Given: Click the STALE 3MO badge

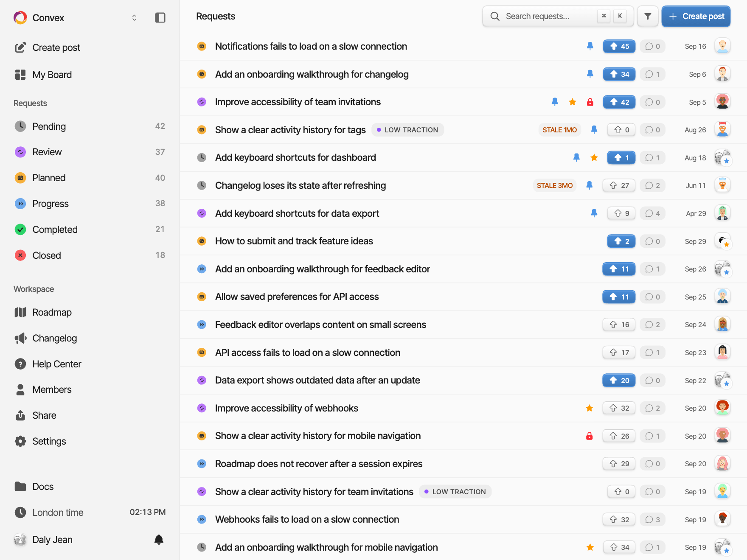Looking at the screenshot, I should [x=554, y=185].
